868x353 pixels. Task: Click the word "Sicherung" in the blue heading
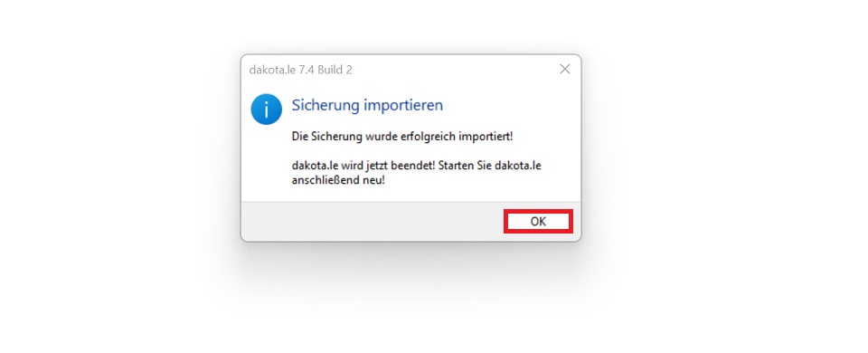pos(325,105)
